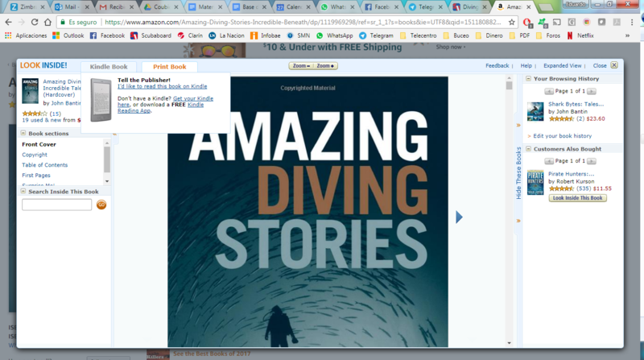Click the Search Inside This Book field

click(56, 205)
